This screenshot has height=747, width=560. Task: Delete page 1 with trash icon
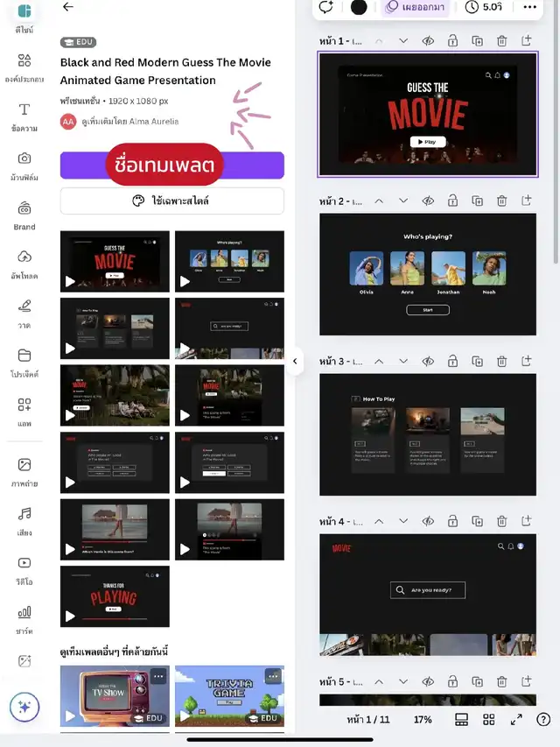[502, 41]
